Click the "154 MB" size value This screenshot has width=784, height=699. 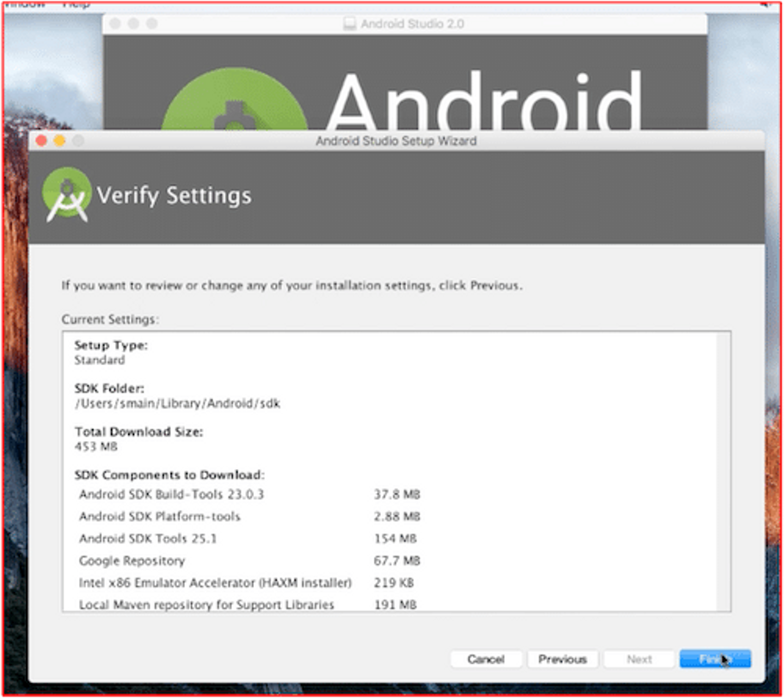[x=395, y=539]
